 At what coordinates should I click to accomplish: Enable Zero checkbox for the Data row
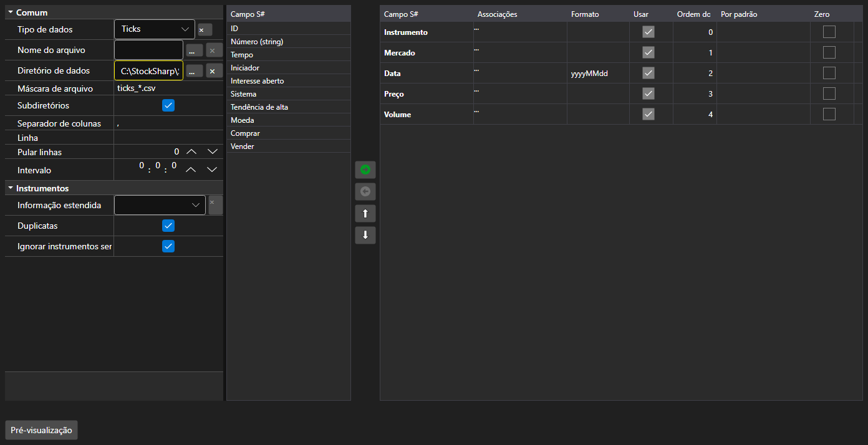[829, 73]
